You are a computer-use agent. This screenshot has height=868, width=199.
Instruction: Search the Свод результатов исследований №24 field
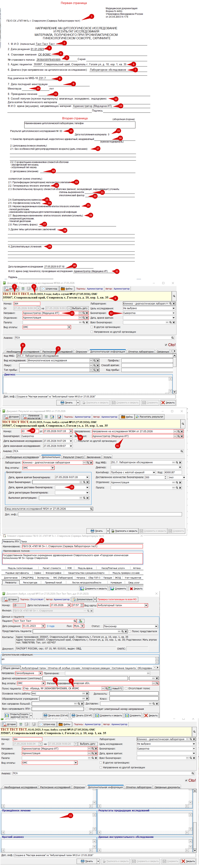coord(91,509)
